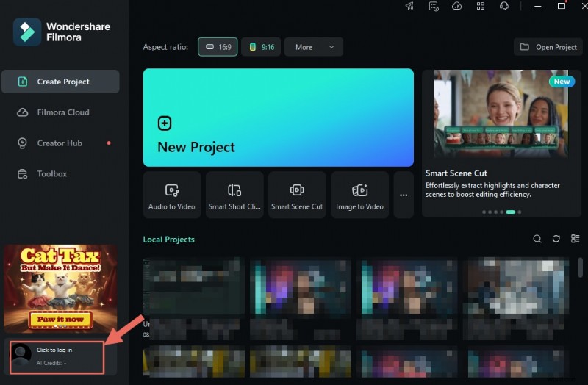Image resolution: width=588 pixels, height=385 pixels.
Task: Click the Toolbox sidebar icon
Action: (x=23, y=174)
